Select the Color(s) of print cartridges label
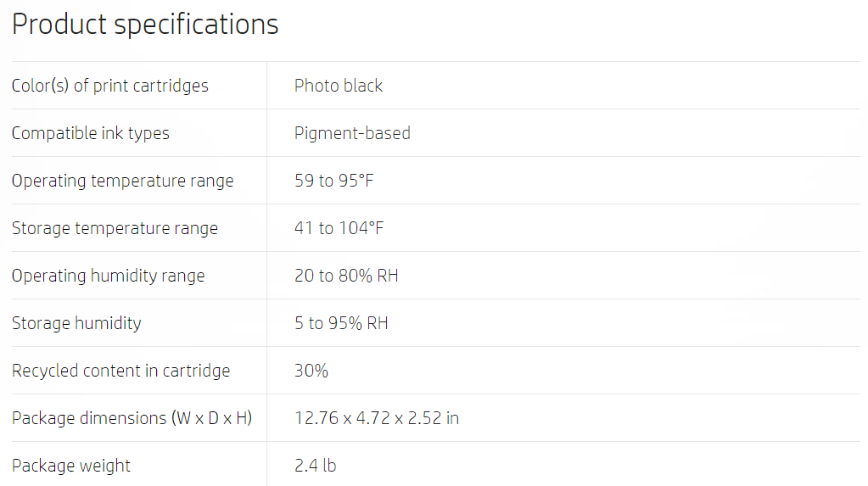Image resolution: width=868 pixels, height=486 pixels. pyautogui.click(x=110, y=86)
